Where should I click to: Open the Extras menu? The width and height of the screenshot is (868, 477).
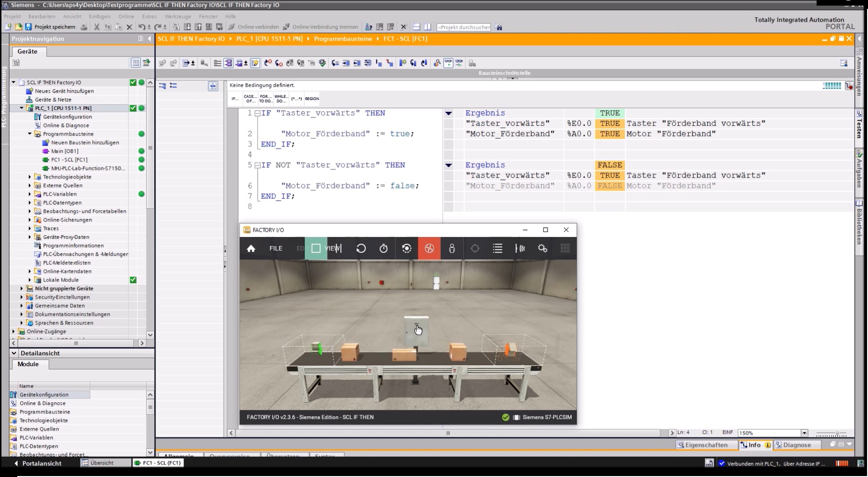pos(149,16)
